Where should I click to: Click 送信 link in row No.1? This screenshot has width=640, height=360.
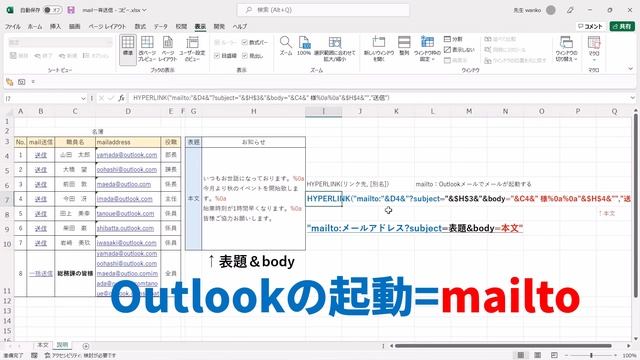point(40,155)
